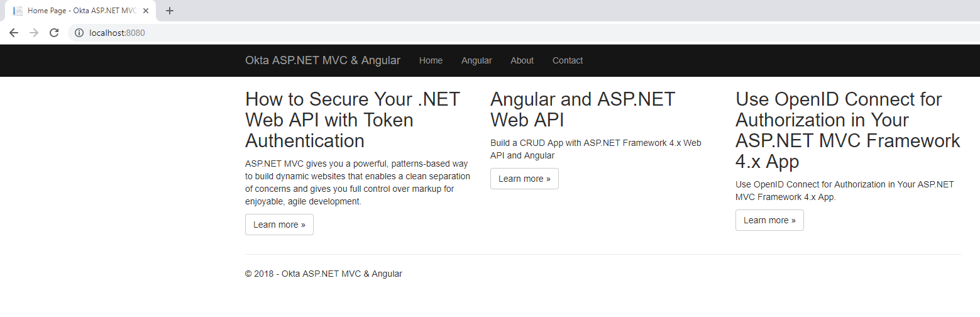This screenshot has width=980, height=317.
Task: Open the About page from the navbar
Action: point(522,60)
